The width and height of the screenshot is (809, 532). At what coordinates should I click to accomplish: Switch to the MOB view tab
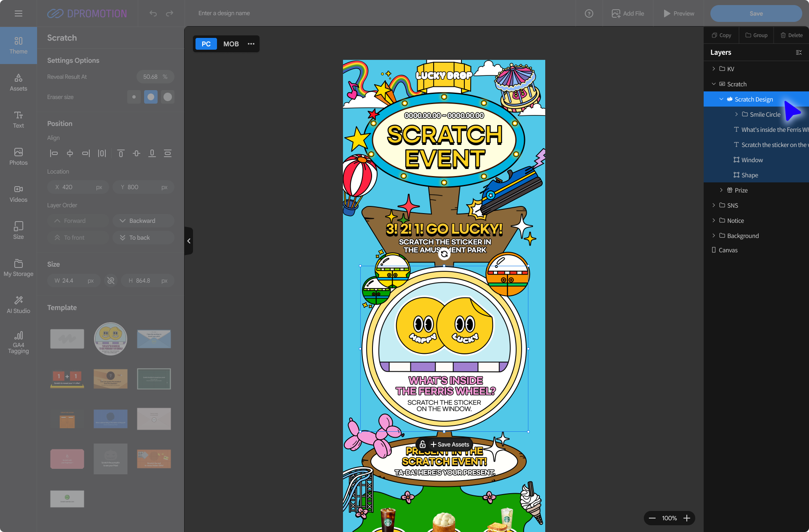pyautogui.click(x=231, y=44)
